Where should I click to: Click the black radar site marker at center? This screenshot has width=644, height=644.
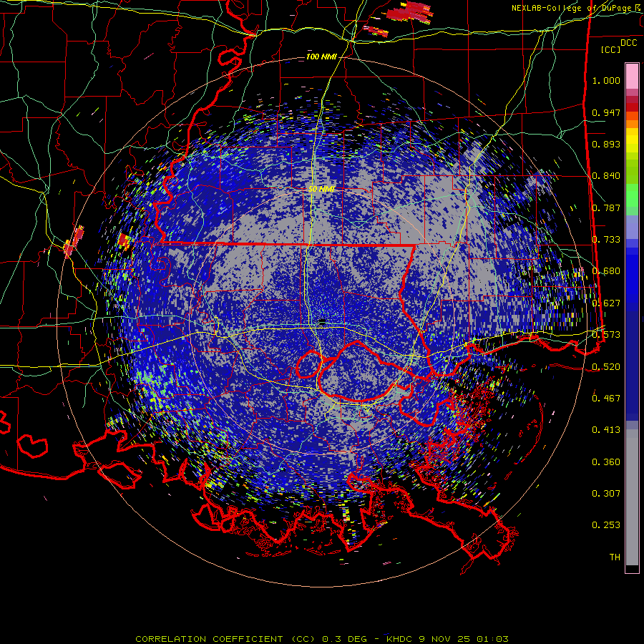[322, 321]
